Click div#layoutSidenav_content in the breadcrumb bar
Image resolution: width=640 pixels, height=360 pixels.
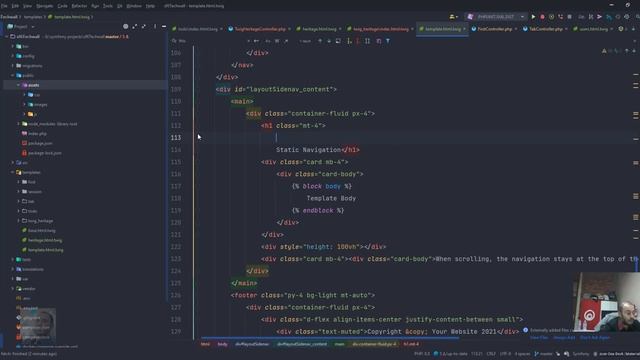coord(302,344)
